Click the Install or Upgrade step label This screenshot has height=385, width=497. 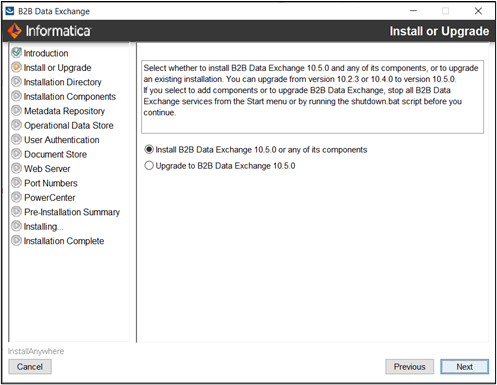tap(57, 68)
